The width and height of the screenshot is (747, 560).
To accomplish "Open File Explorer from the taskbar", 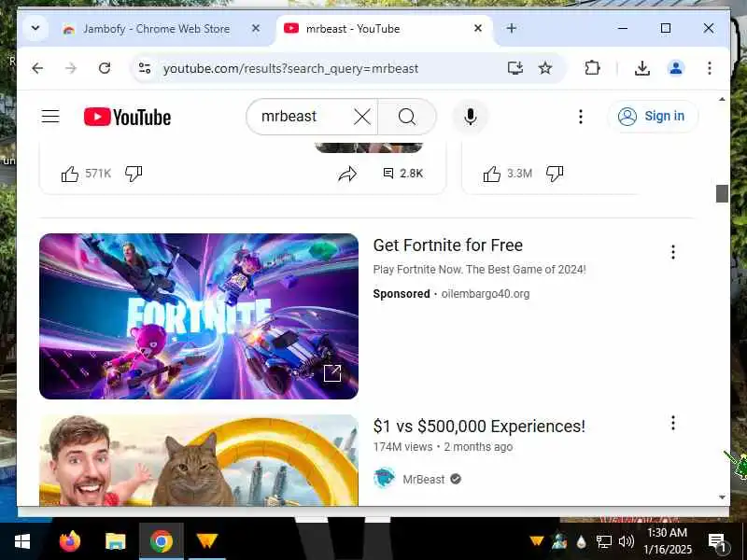I will pos(115,541).
